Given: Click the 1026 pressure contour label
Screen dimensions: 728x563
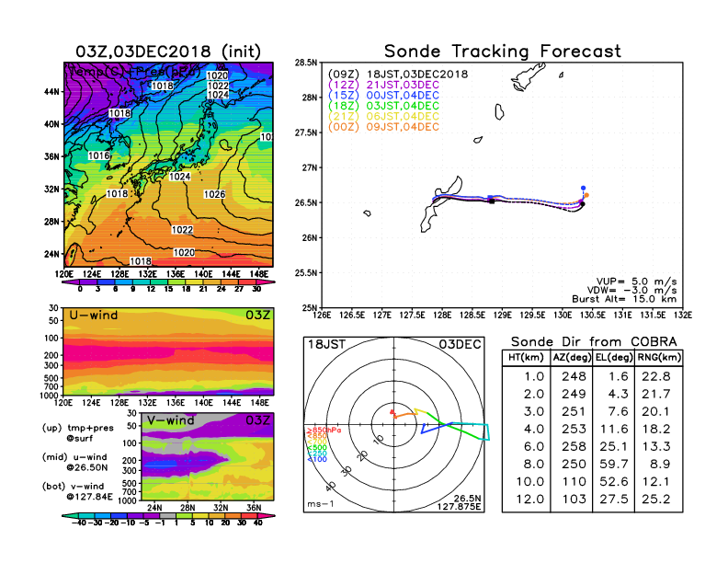Looking at the screenshot, I should 214,195.
